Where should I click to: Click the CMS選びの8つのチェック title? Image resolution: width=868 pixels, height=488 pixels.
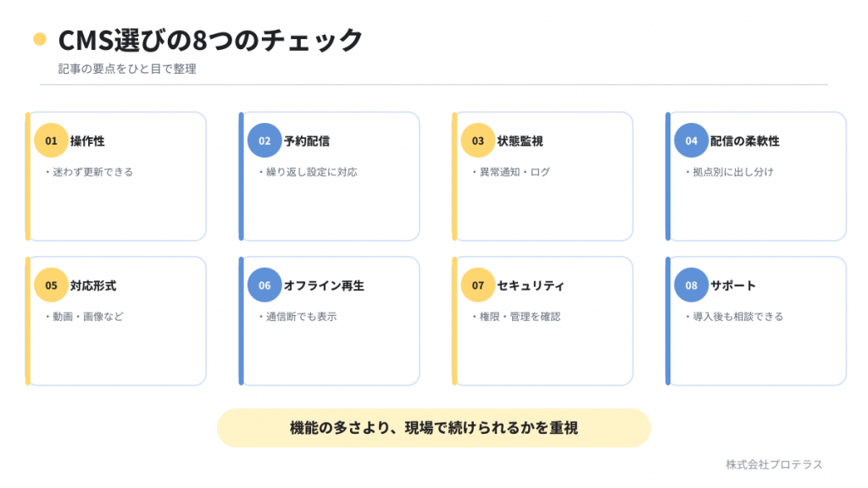pyautogui.click(x=210, y=40)
